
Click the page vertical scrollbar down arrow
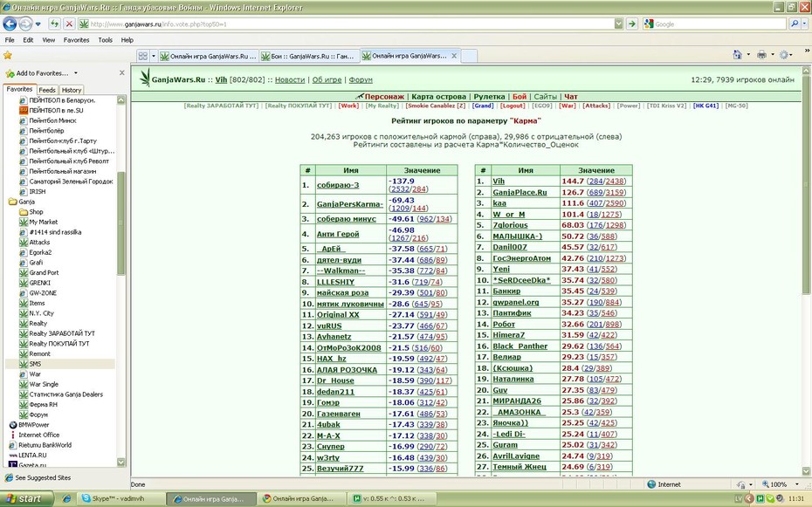coord(806,471)
